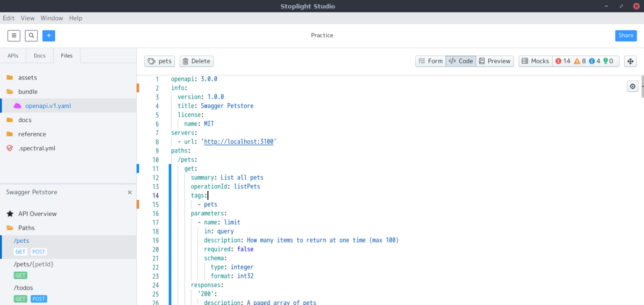Screen dimensions: 644x305
Task: Click the editor vertical scrollbar
Action: [642, 86]
